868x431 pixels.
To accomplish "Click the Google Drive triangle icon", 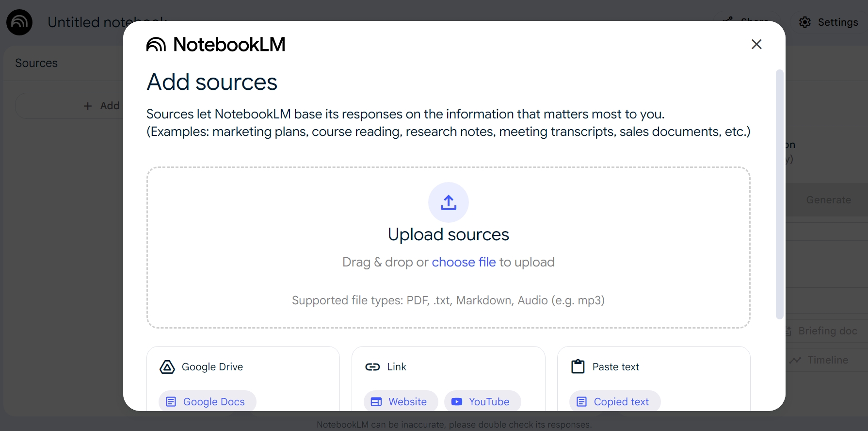I will tap(167, 367).
